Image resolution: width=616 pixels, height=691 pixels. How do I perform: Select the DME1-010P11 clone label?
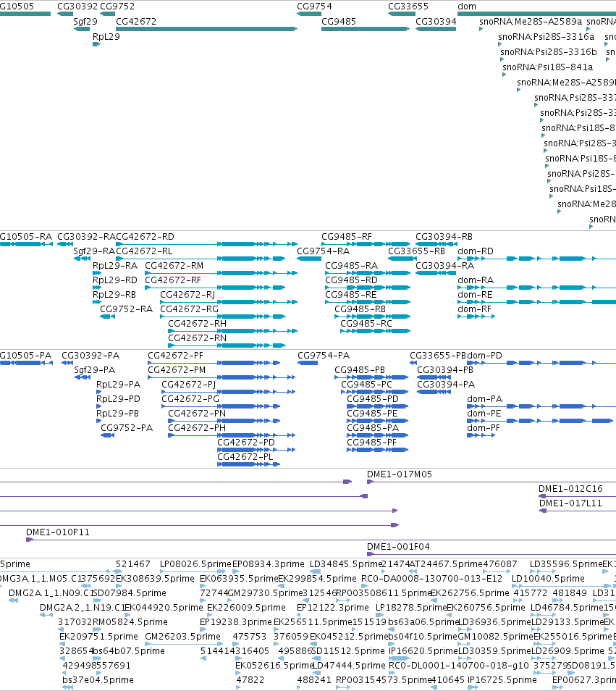pos(58,532)
